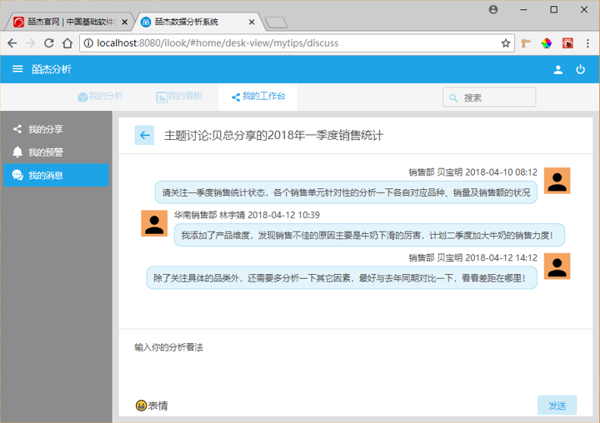This screenshot has height=423, width=600.
Task: Switch to the 我的看板 tab
Action: pos(179,96)
